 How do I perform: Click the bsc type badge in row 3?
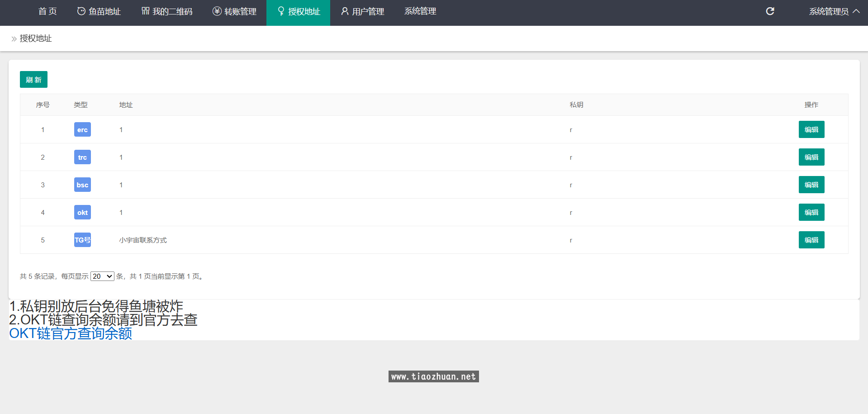click(82, 185)
